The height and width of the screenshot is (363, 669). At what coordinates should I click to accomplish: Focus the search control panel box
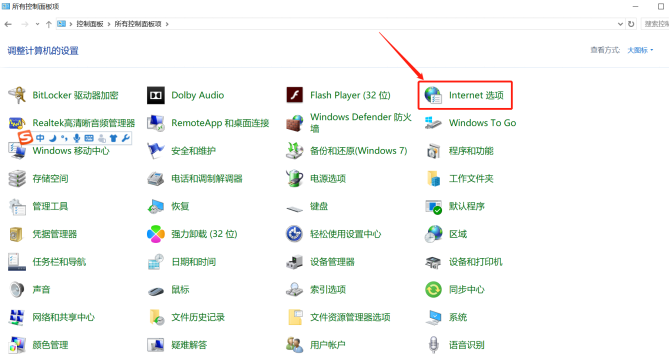coord(655,24)
